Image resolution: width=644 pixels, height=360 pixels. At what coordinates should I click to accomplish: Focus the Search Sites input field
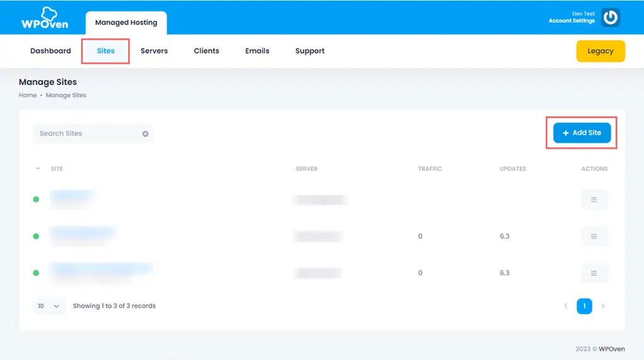pos(93,133)
